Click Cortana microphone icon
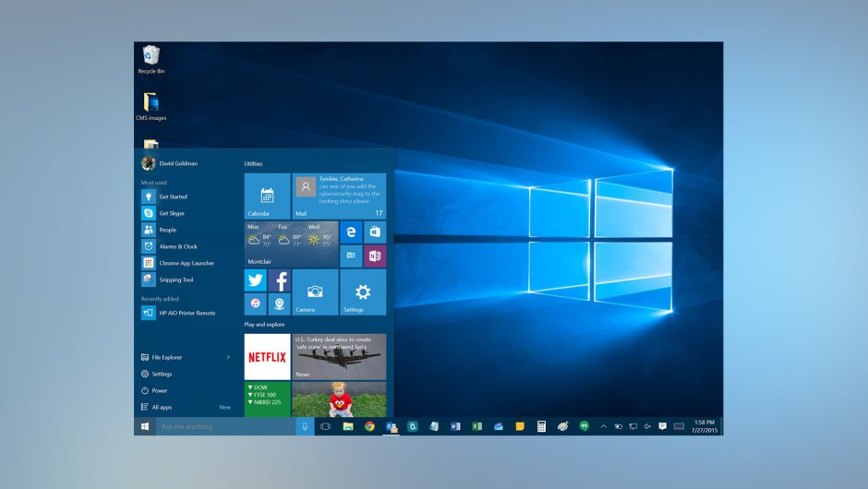Screen dimensions: 868x489 click(305, 426)
